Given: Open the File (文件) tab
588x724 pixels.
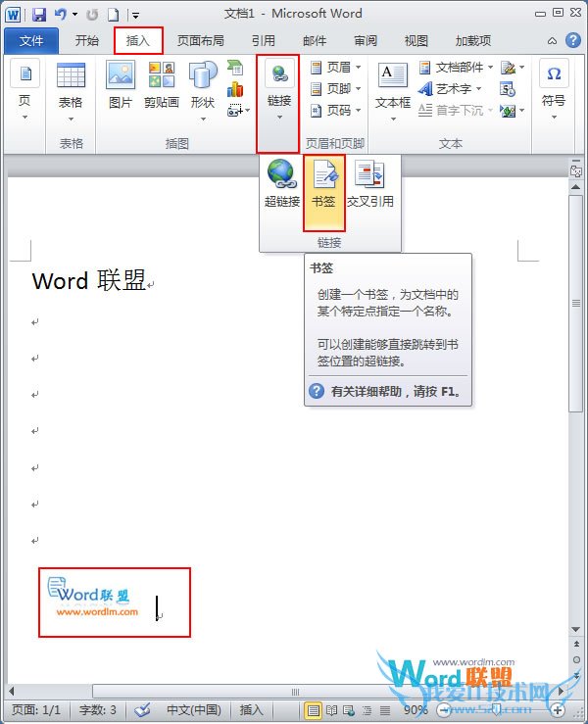Looking at the screenshot, I should tap(31, 40).
